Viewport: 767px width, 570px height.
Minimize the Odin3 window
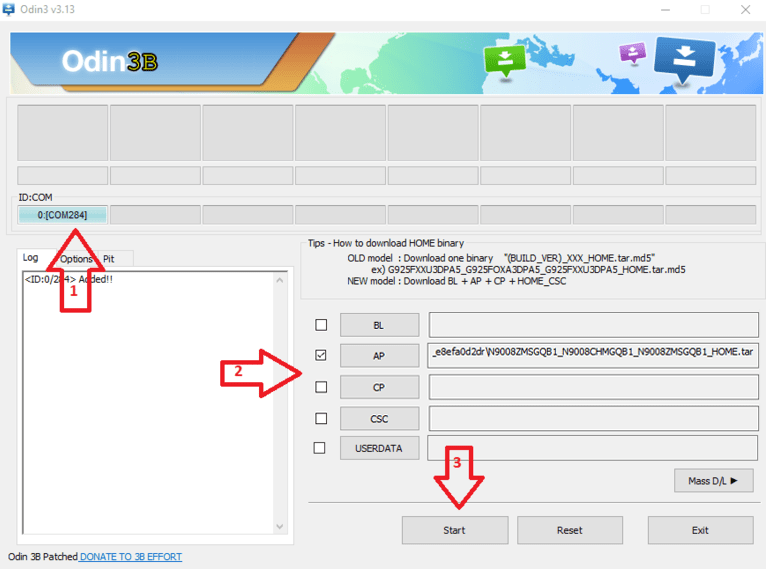[x=665, y=10]
